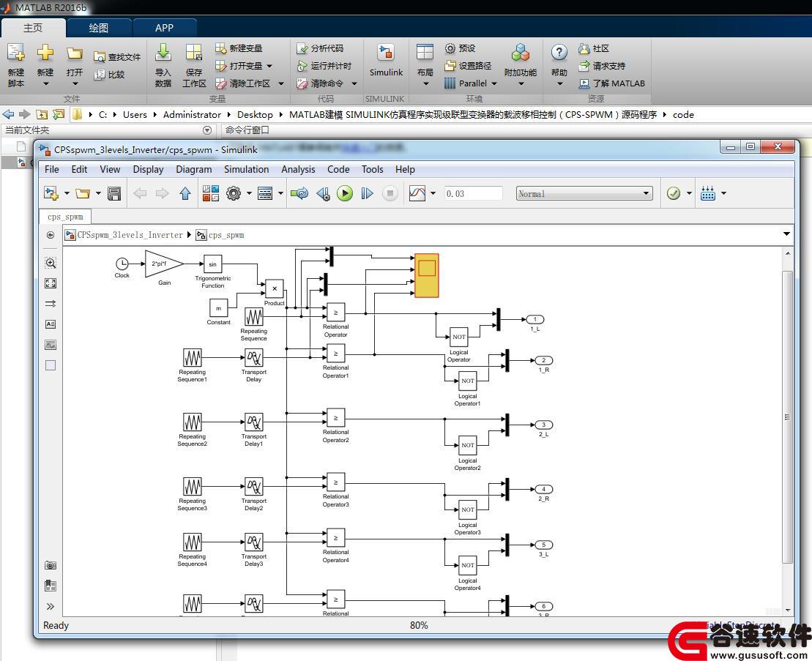Open the Simulink Library Browser
Viewport: 812px width, 661px height.
point(211,193)
